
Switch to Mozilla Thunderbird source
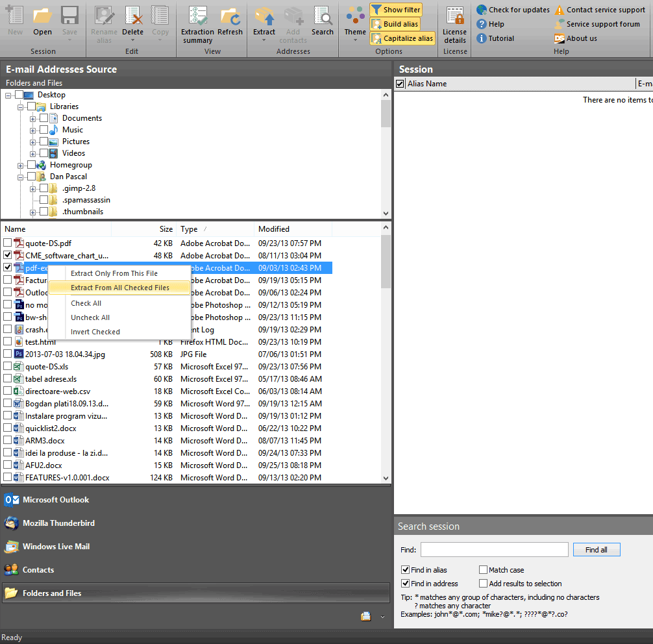(x=196, y=523)
